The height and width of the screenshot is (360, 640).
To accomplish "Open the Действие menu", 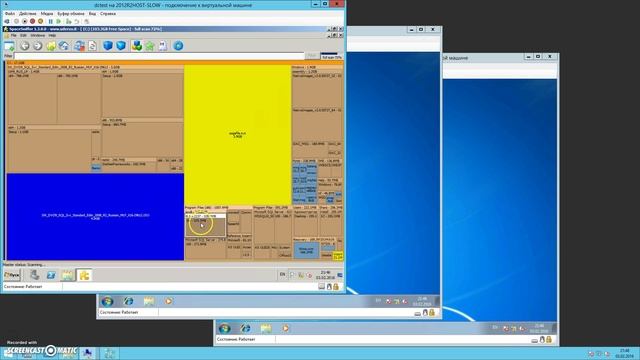I will pos(28,13).
